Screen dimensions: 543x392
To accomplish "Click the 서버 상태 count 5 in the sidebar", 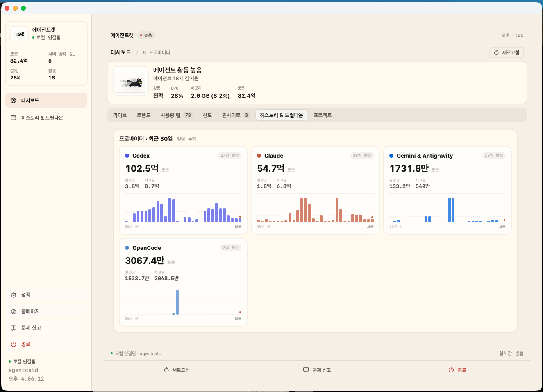I will click(50, 61).
